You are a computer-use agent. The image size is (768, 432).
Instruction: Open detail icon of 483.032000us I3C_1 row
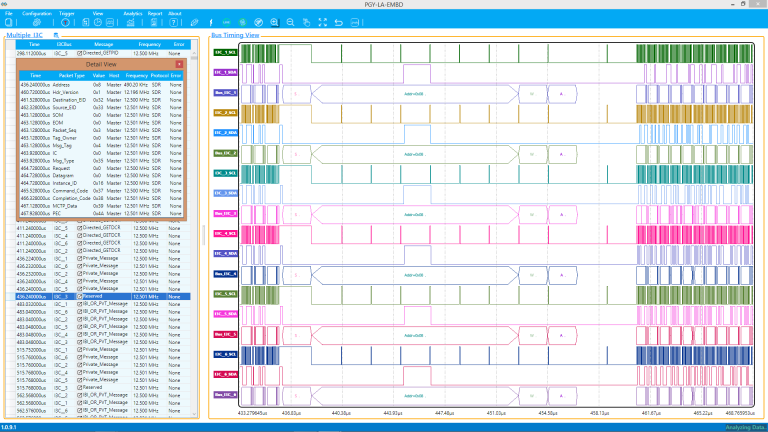[x=79, y=304]
